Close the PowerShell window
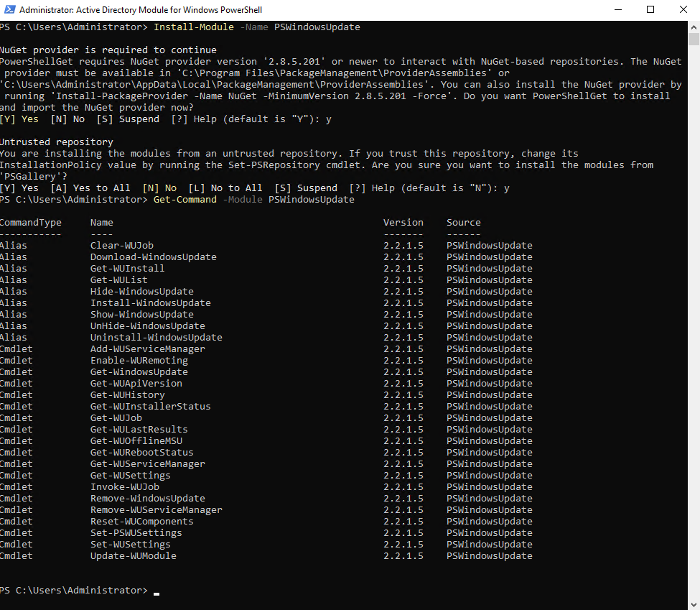This screenshot has width=700, height=610. (x=683, y=9)
